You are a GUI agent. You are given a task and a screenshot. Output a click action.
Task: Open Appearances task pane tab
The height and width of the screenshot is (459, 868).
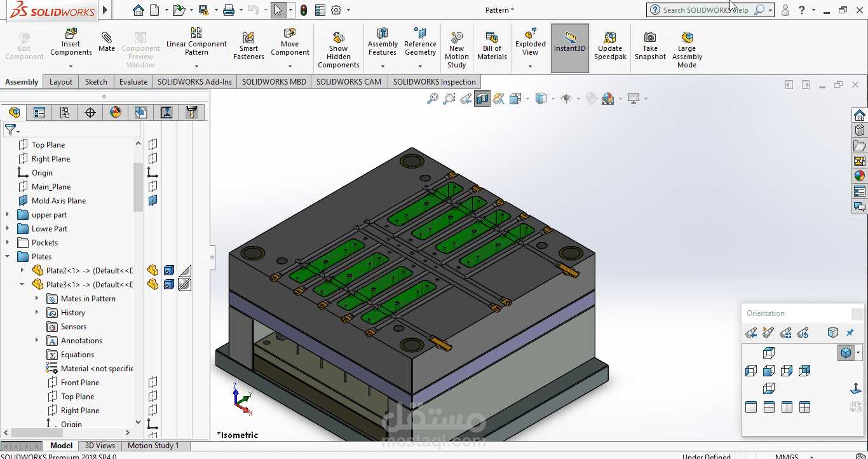860,176
